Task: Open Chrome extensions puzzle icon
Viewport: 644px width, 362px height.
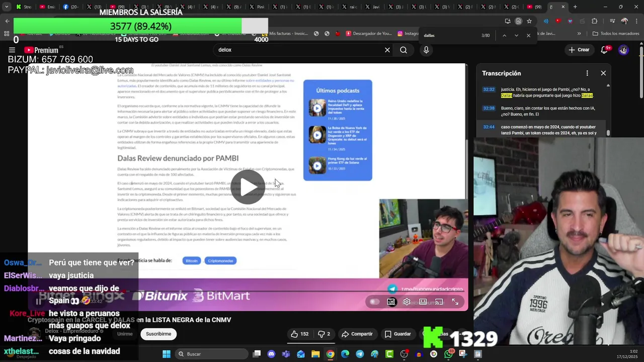Action: [595, 21]
